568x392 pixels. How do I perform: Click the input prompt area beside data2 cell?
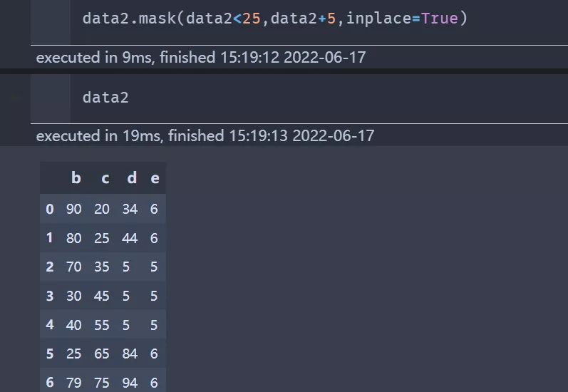[51, 98]
